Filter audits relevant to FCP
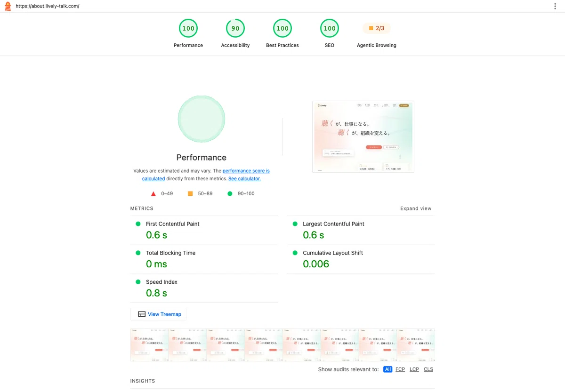This screenshot has height=392, width=565. tap(400, 369)
